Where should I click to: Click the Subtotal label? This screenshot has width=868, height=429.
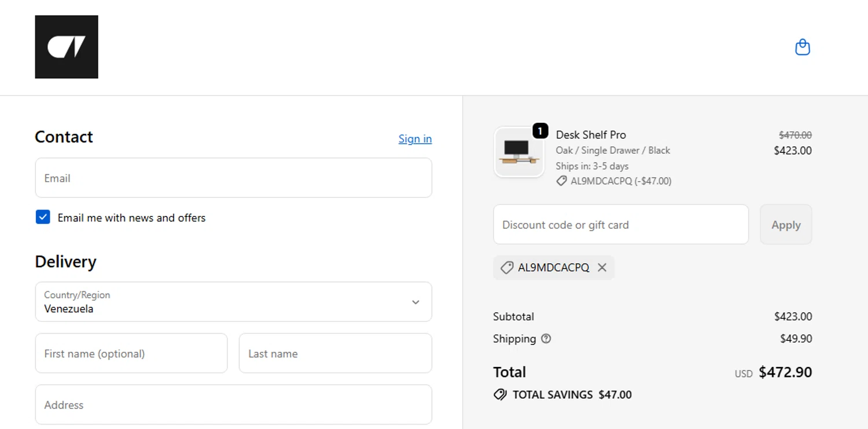(513, 317)
